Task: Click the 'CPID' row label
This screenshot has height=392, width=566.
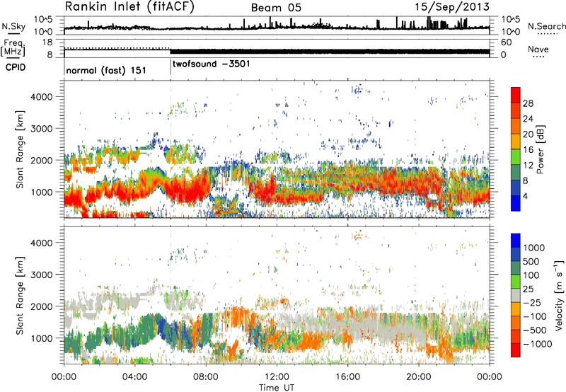Action: click(x=16, y=67)
